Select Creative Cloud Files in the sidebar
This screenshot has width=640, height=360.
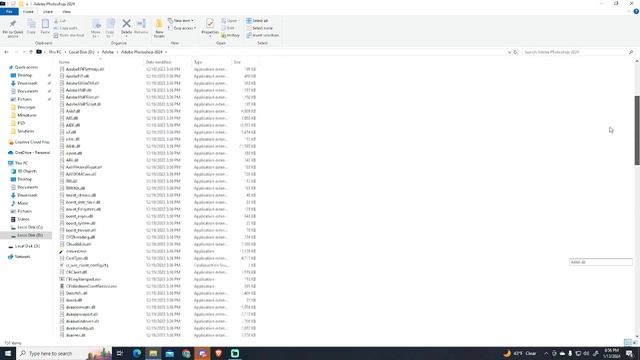pyautogui.click(x=29, y=142)
